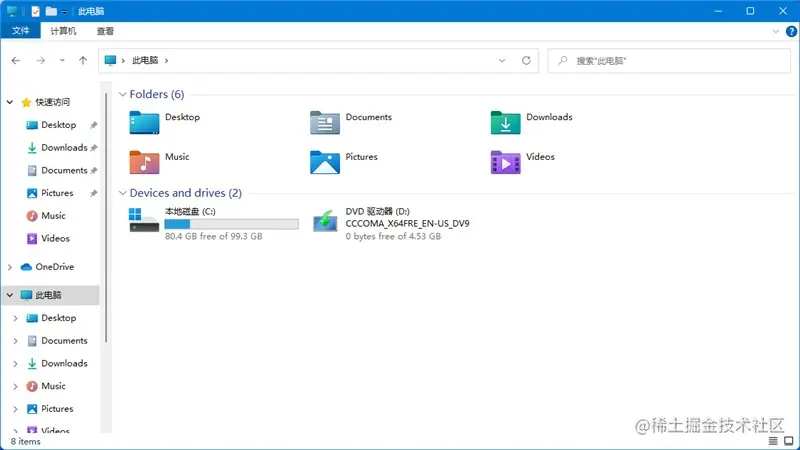This screenshot has width=800, height=450.
Task: Open address bar history dropdown
Action: tap(502, 60)
